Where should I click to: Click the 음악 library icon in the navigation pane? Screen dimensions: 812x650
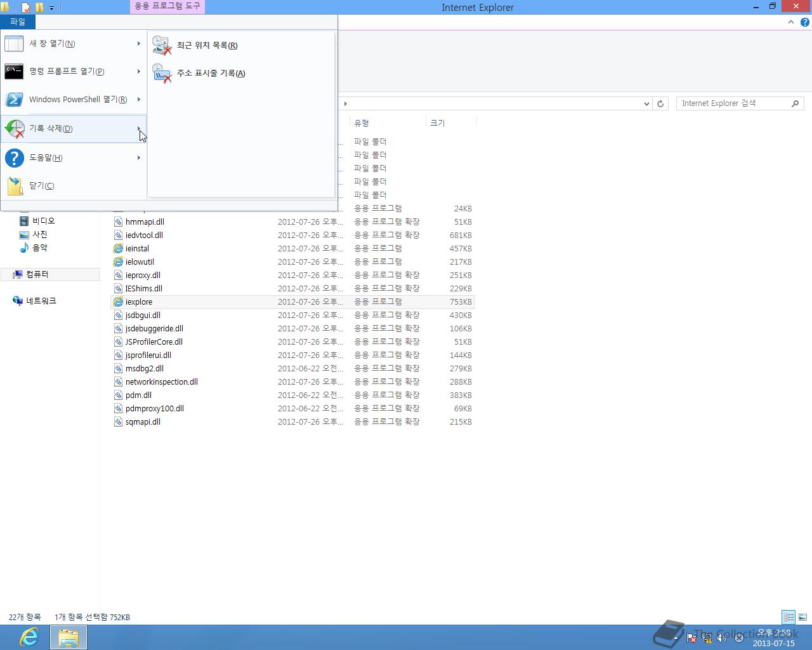(x=24, y=248)
